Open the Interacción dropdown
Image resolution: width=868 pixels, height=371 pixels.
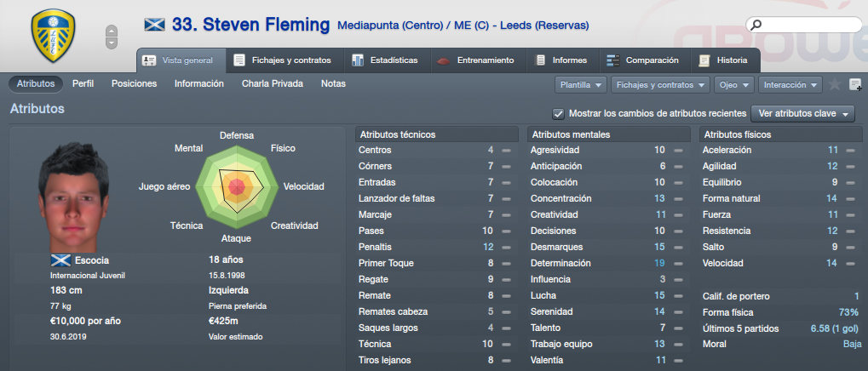(x=790, y=85)
